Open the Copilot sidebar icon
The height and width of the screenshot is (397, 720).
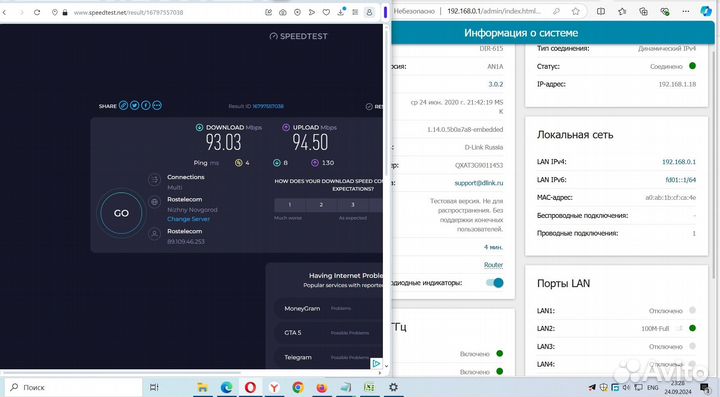coord(706,11)
